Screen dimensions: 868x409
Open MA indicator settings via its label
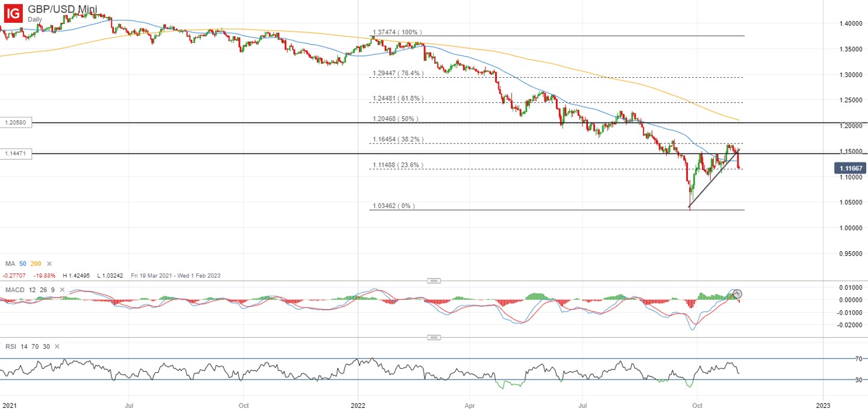pos(10,264)
